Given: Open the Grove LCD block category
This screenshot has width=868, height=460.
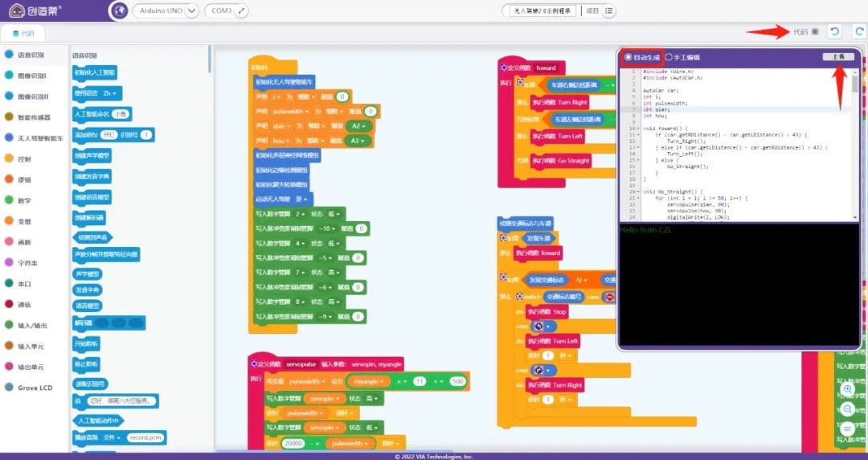Looking at the screenshot, I should pos(35,388).
